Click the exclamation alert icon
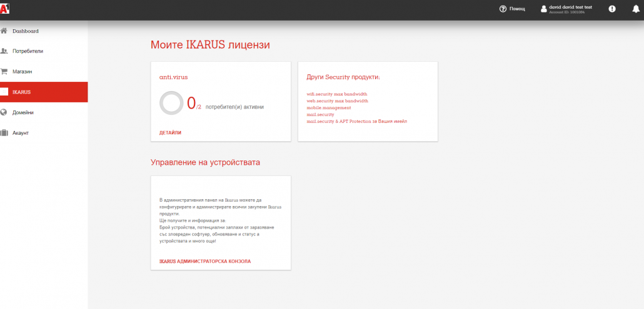Screen dimensions: 644x309 [612, 9]
